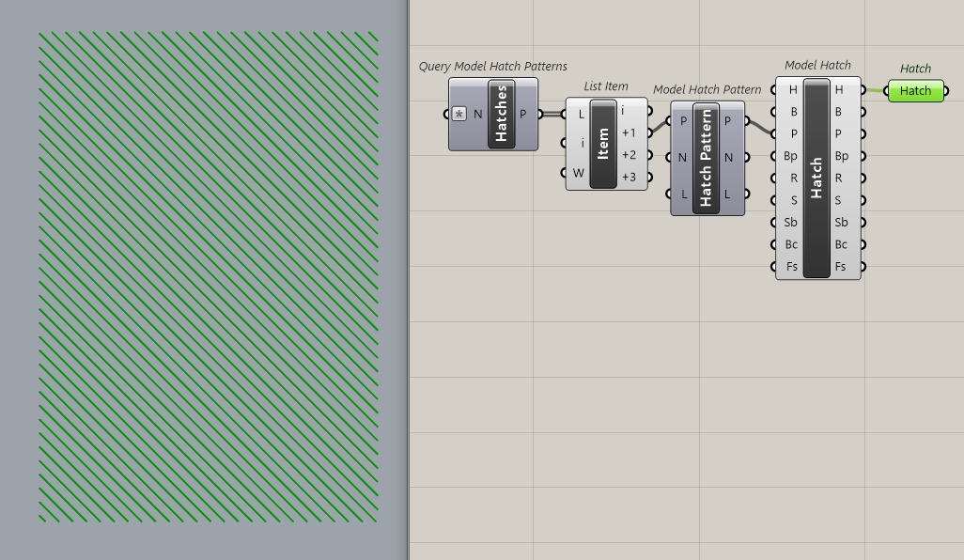Image resolution: width=964 pixels, height=560 pixels.
Task: Click the Bc input of Model Hatch
Action: (x=791, y=244)
